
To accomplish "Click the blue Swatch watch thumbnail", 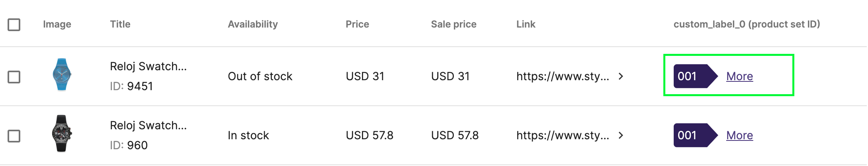I will pos(62,75).
